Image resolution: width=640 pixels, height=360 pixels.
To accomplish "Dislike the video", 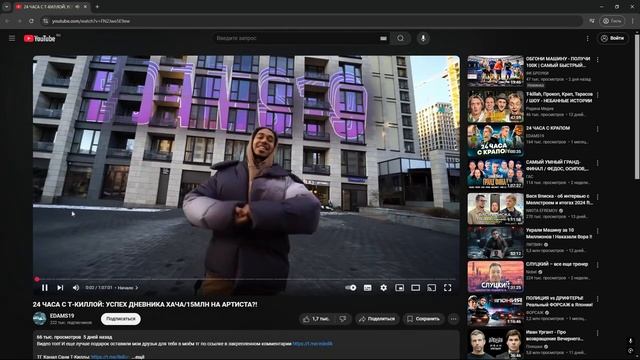I will tap(343, 319).
